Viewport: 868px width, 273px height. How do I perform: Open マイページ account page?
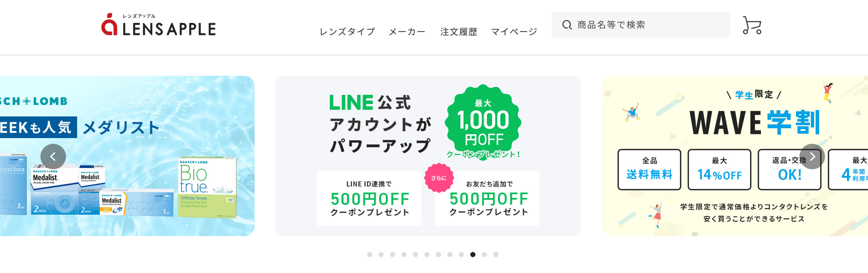pos(514,32)
